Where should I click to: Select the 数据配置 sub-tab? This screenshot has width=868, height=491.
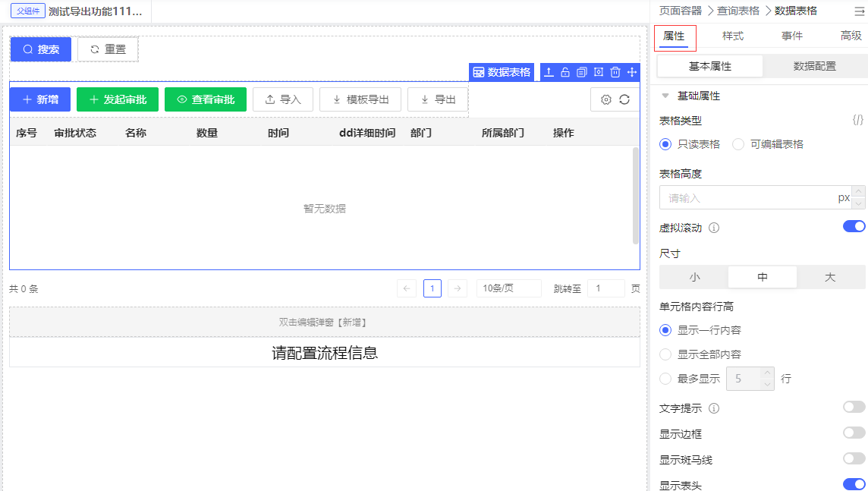point(814,67)
